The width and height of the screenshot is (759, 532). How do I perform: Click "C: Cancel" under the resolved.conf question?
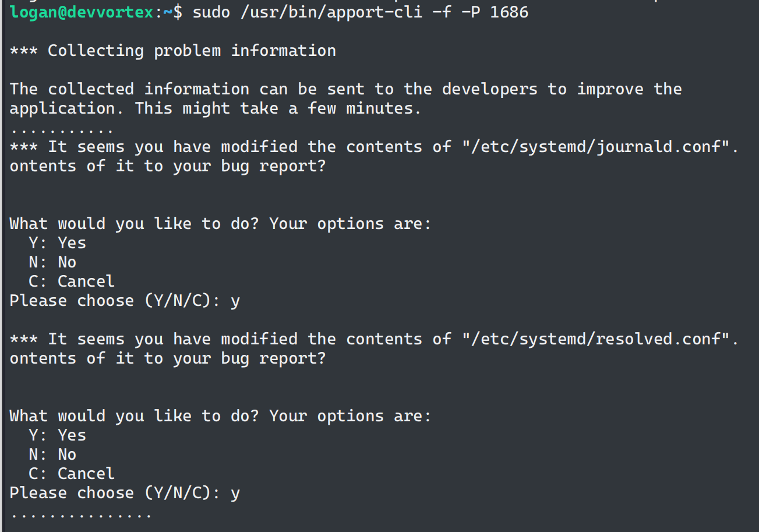[x=72, y=474]
